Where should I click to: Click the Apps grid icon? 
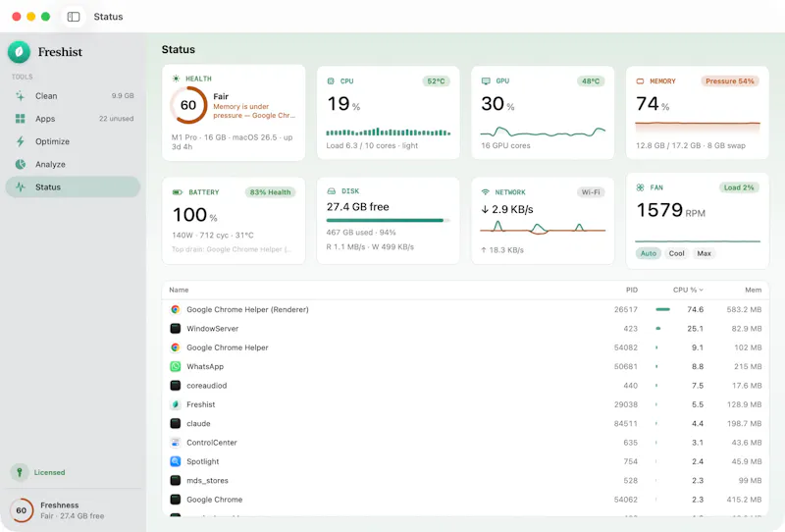point(20,119)
